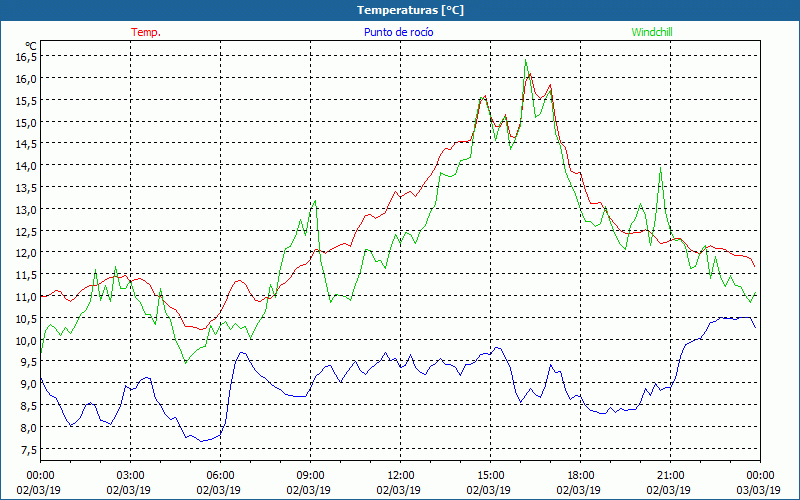Click the 9,0 value on the y-axis
Image resolution: width=800 pixels, height=500 pixels.
pos(28,384)
